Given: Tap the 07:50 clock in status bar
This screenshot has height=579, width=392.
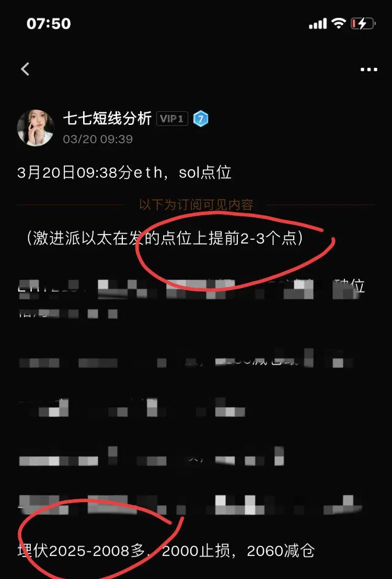Looking at the screenshot, I should (x=49, y=24).
